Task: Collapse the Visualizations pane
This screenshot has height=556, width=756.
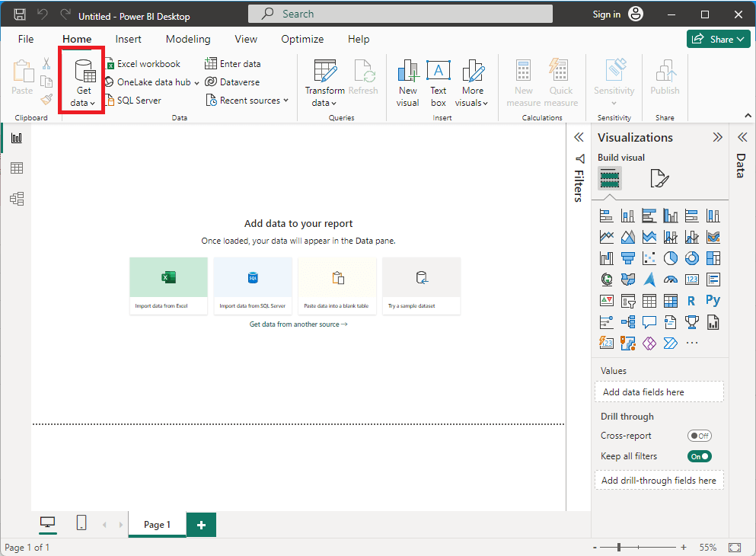Action: click(717, 137)
